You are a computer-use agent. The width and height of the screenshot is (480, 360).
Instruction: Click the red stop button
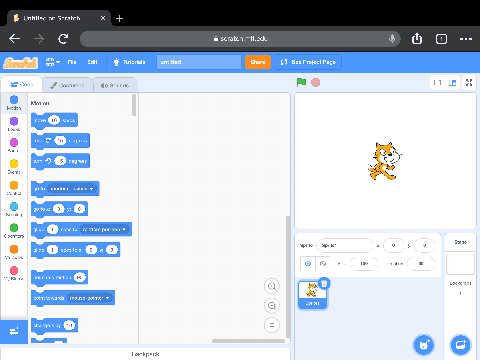click(315, 82)
